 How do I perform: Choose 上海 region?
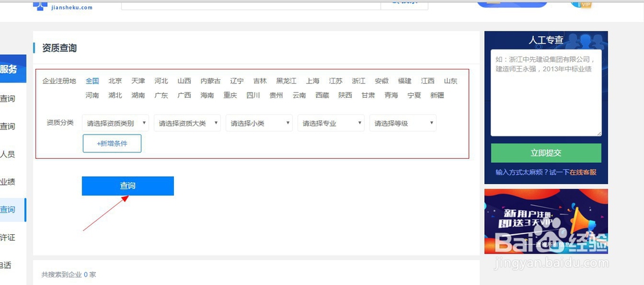pos(312,81)
